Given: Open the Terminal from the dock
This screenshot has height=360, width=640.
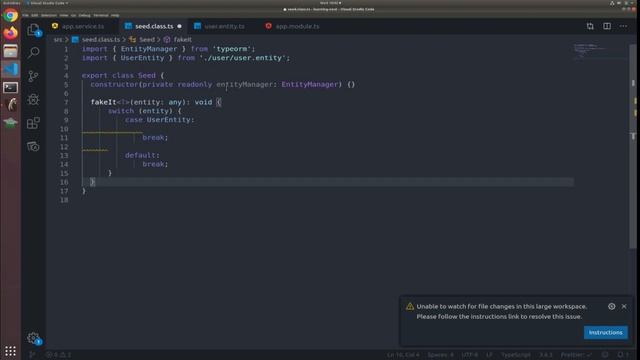Looking at the screenshot, I should [11, 87].
